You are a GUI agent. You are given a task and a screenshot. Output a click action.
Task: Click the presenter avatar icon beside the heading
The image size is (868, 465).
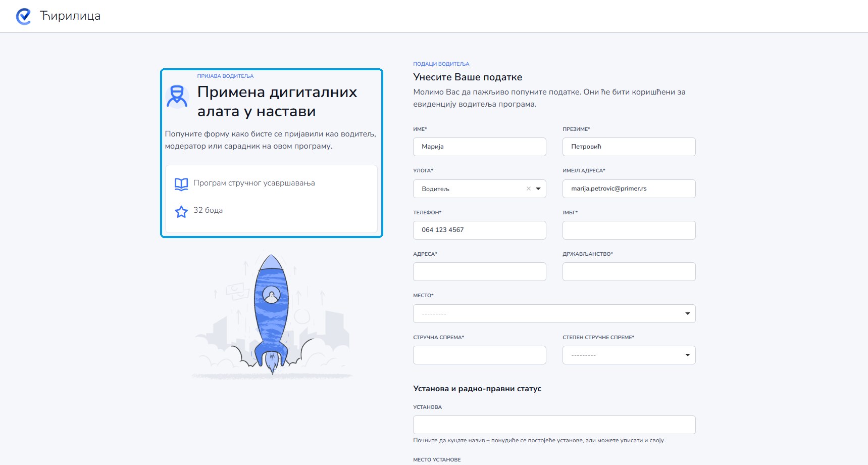coord(177,97)
